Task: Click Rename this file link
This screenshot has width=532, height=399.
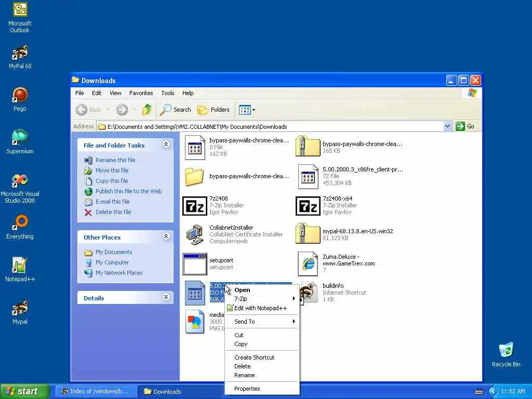Action: [x=115, y=160]
